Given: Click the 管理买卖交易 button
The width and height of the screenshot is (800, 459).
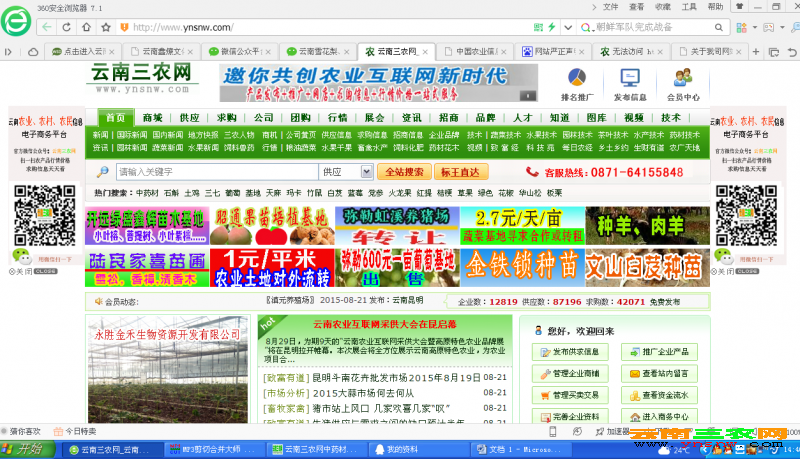Looking at the screenshot, I should coord(570,395).
